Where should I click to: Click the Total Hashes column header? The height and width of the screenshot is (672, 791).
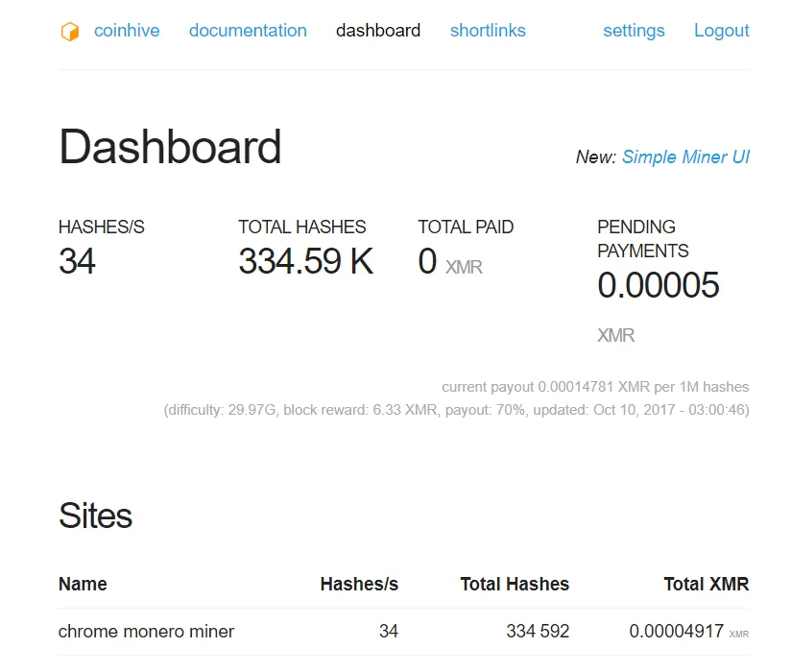tap(515, 585)
